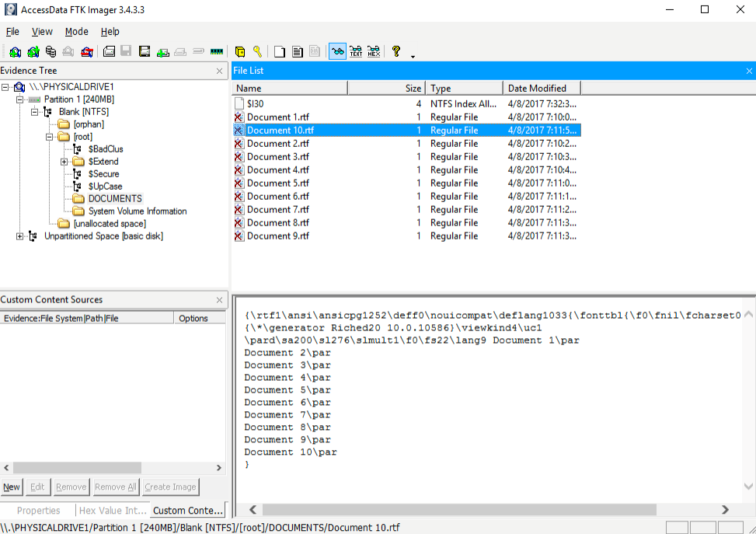
Task: Click the viewer pane horizontal scrollbar
Action: click(458, 510)
